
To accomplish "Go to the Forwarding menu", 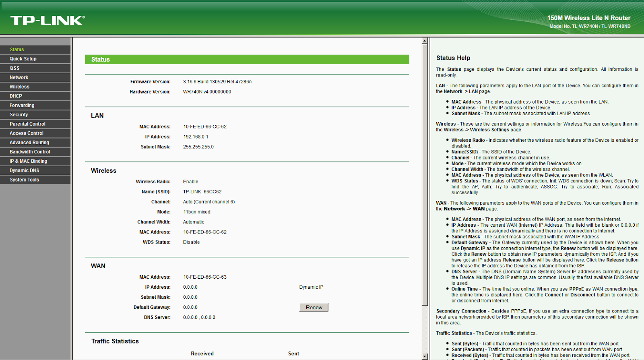I will (35, 105).
